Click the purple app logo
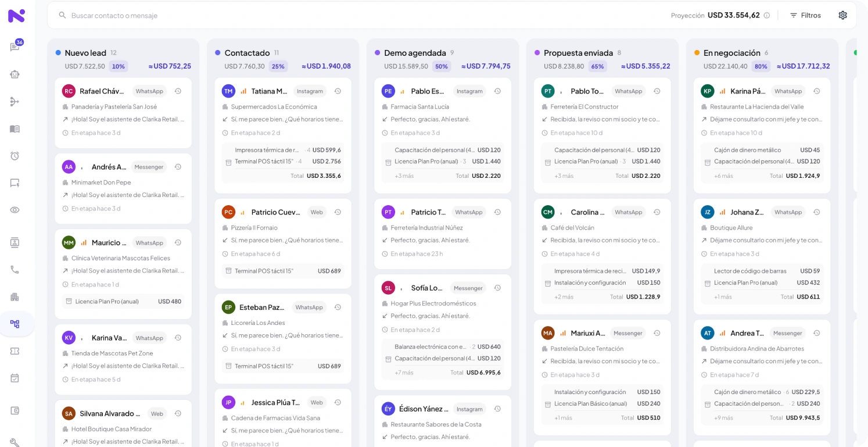 pos(16,16)
